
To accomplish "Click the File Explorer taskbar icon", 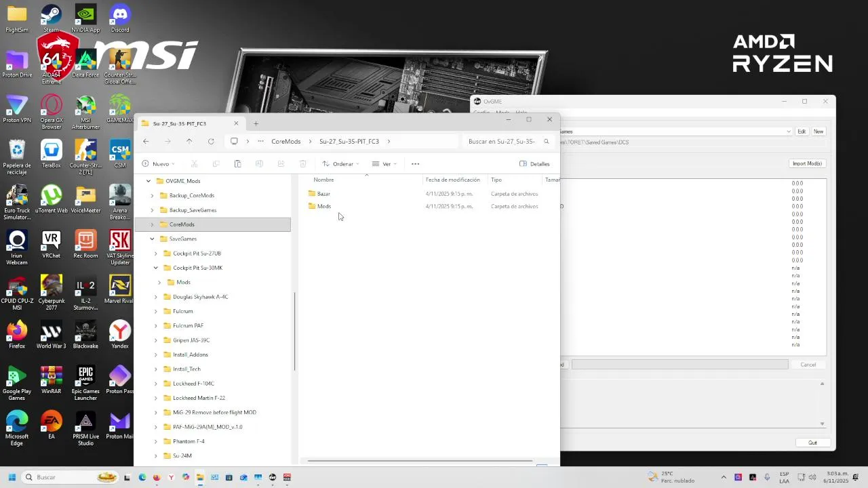I will 200,477.
